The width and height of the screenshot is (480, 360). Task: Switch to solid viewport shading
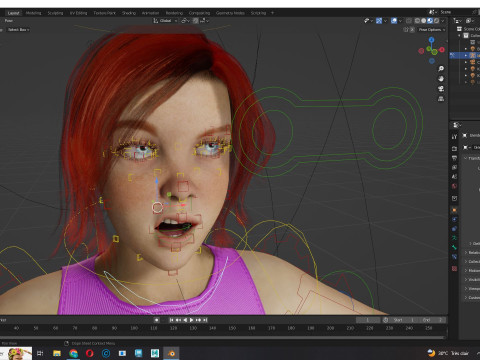[424, 21]
